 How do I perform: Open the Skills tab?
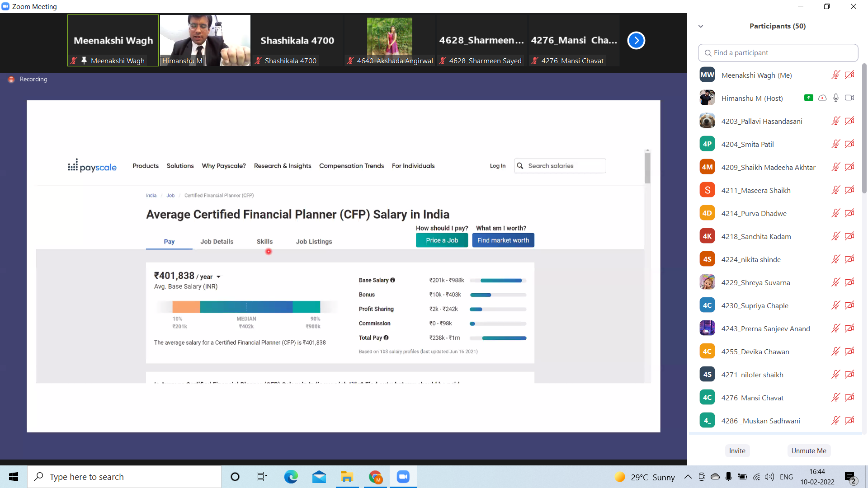click(x=264, y=242)
